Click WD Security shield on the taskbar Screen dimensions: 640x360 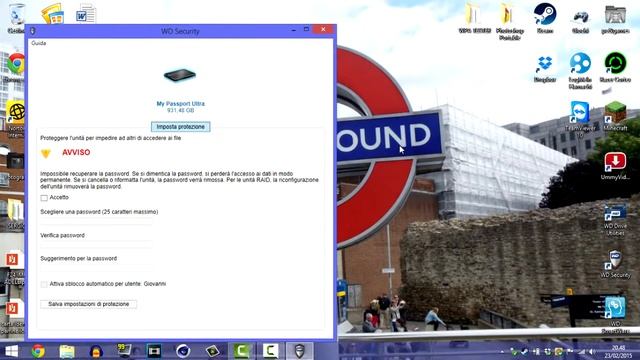300,351
